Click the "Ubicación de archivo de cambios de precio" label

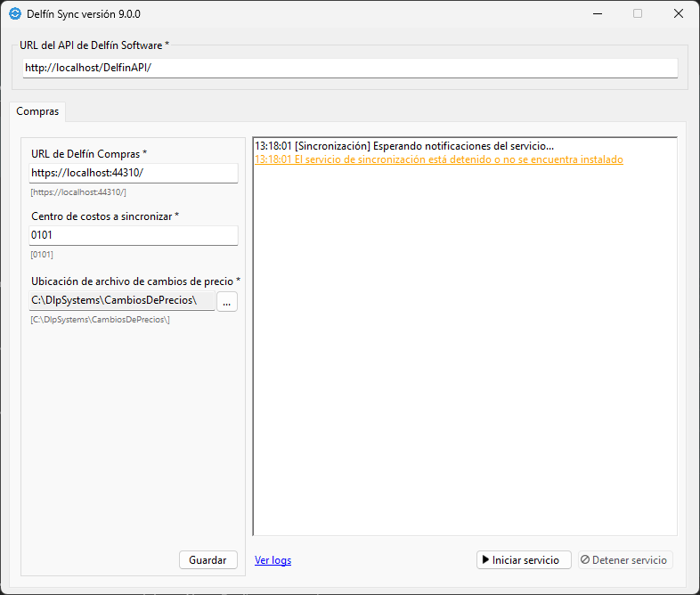135,281
